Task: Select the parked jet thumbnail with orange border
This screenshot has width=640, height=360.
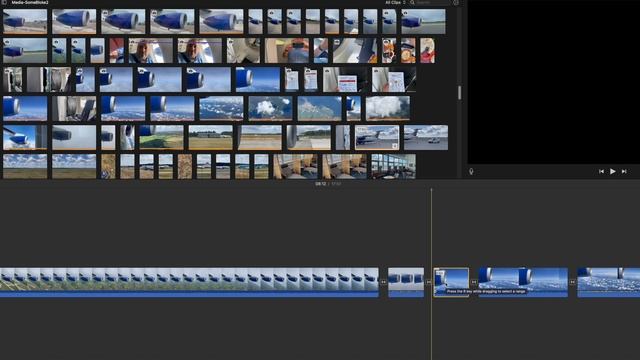Action: [377, 138]
